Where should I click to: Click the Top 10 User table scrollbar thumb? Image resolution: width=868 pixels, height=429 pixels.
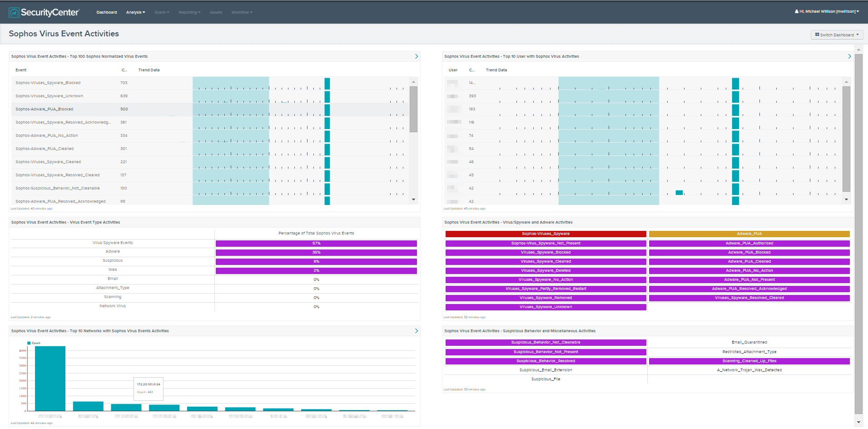pyautogui.click(x=846, y=139)
